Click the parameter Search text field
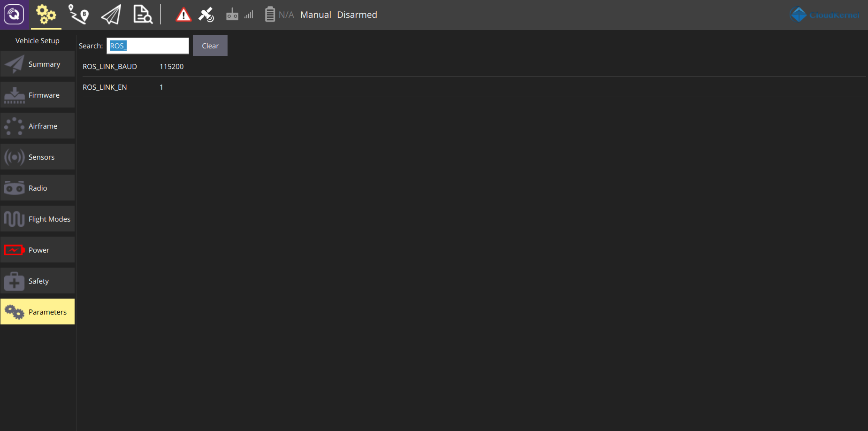Viewport: 868px width, 431px height. click(147, 46)
